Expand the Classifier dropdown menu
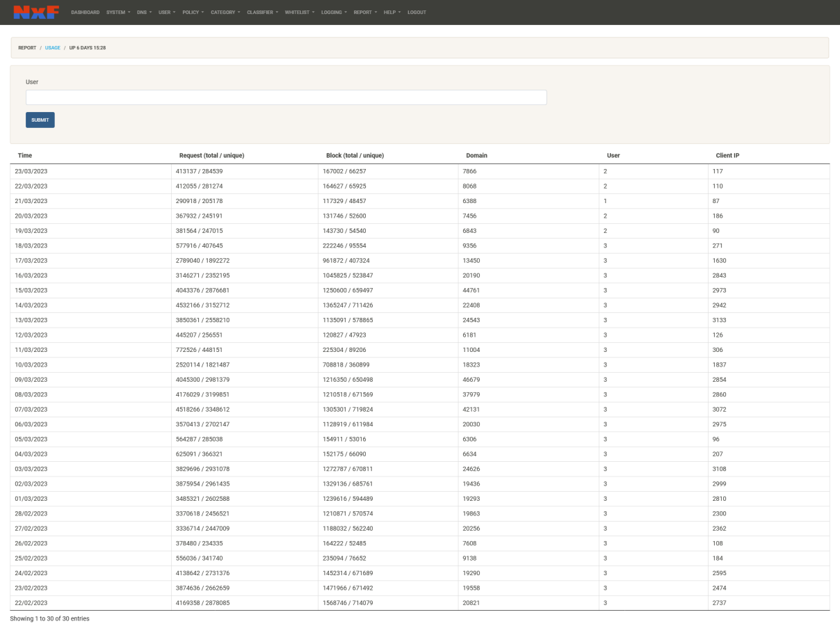Viewport: 840px width, 626px height. click(x=262, y=13)
